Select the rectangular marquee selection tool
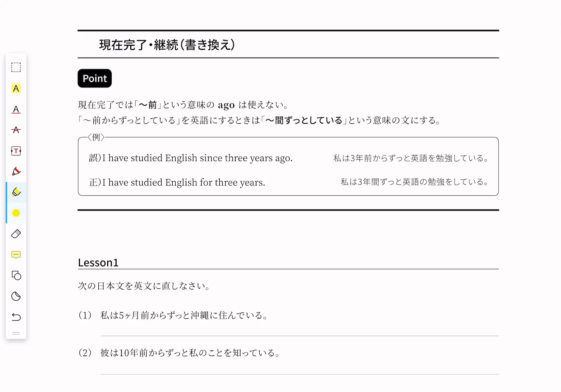The height and width of the screenshot is (392, 561). tap(16, 67)
